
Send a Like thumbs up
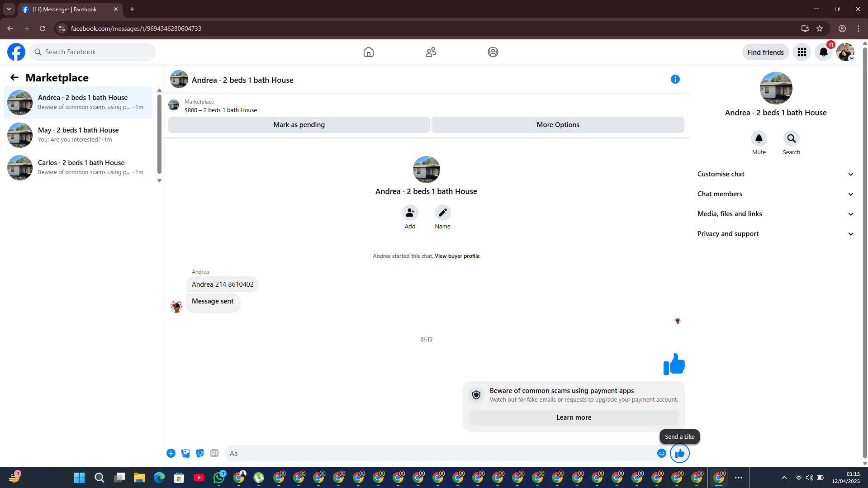tap(680, 453)
